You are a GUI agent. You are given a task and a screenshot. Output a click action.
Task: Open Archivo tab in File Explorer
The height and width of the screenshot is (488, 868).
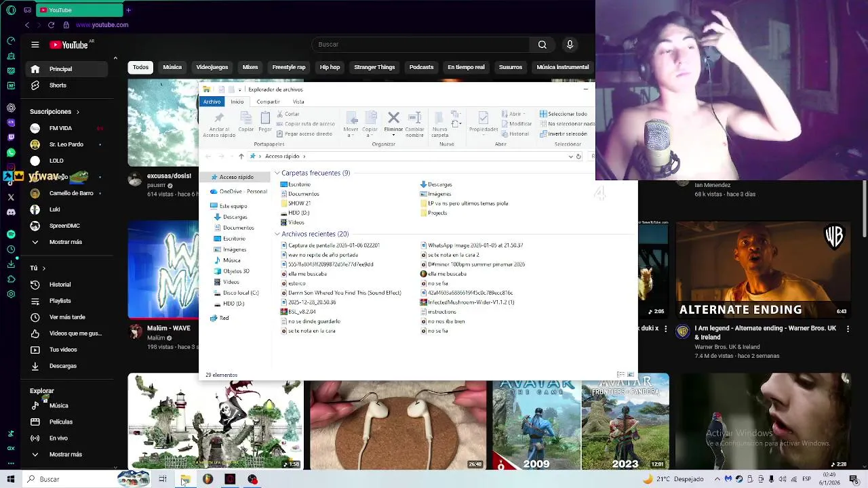click(212, 102)
